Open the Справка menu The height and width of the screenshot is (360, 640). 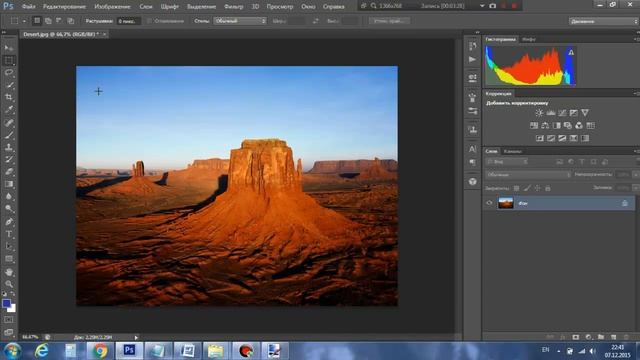[333, 7]
